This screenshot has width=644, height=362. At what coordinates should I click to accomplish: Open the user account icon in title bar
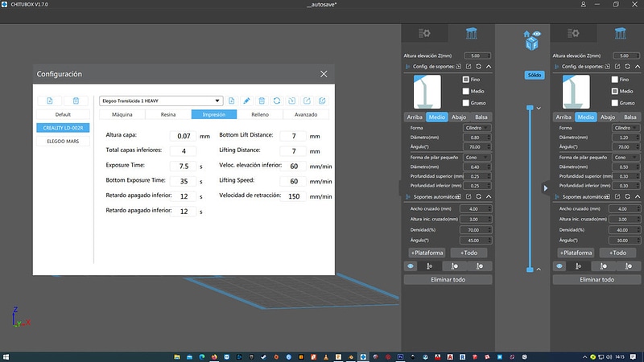[583, 5]
